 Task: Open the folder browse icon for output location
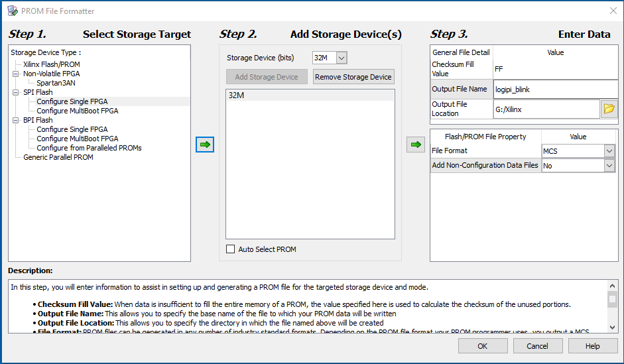[609, 109]
